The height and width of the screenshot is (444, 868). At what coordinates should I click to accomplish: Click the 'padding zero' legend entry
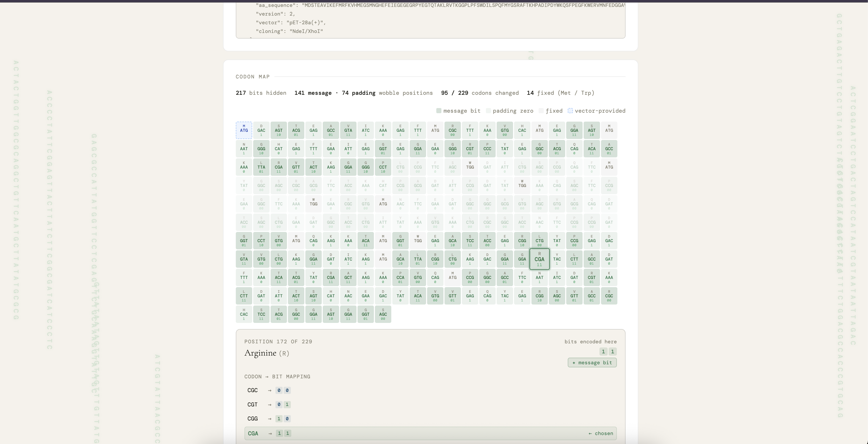[x=509, y=111]
